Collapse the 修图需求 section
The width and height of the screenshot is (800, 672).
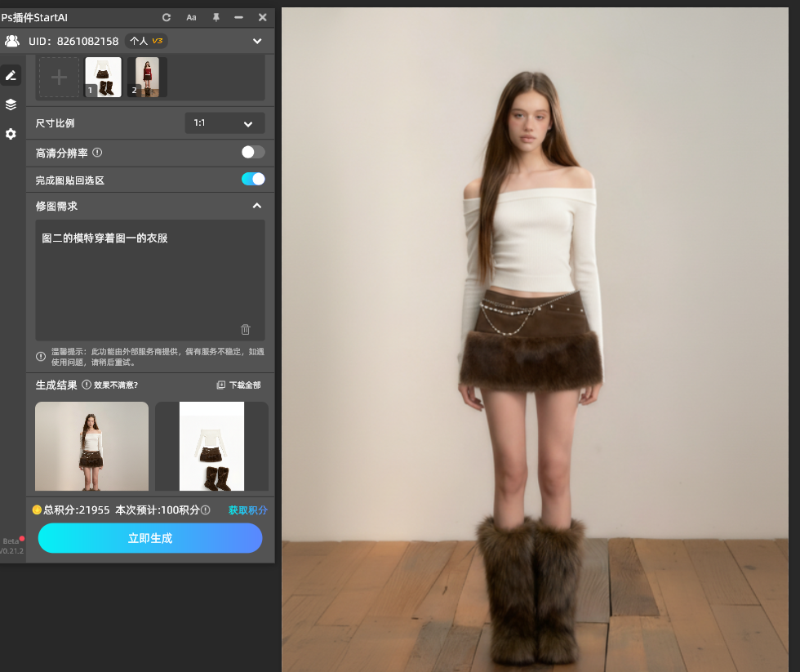(x=256, y=206)
